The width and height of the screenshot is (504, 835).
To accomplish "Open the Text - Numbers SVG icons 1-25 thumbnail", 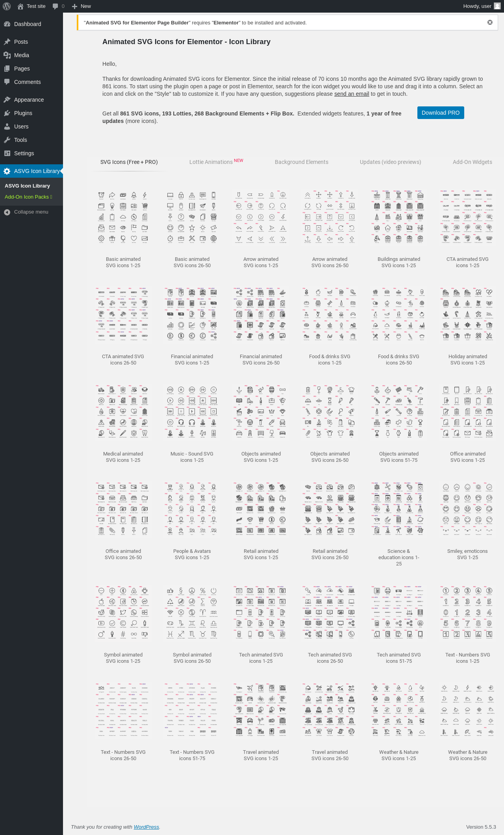I will [468, 612].
